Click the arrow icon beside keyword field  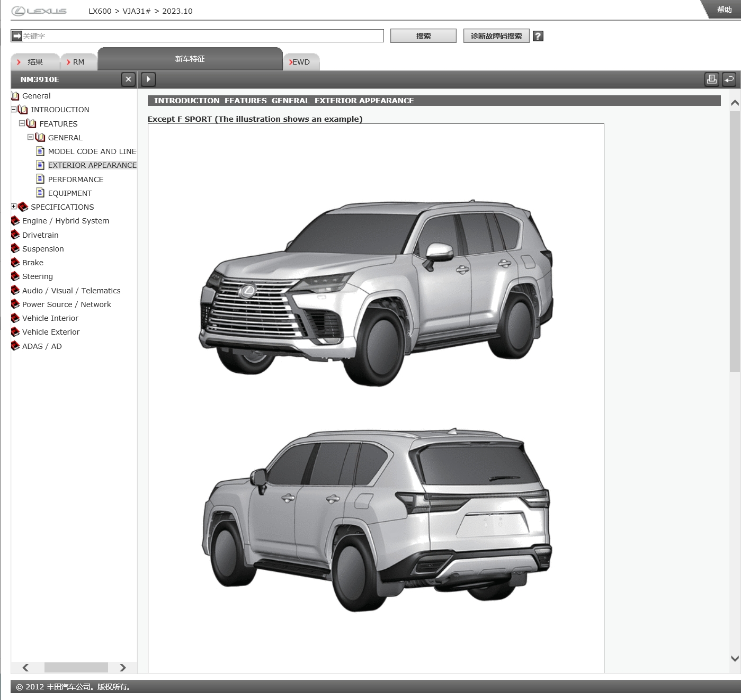click(x=17, y=36)
